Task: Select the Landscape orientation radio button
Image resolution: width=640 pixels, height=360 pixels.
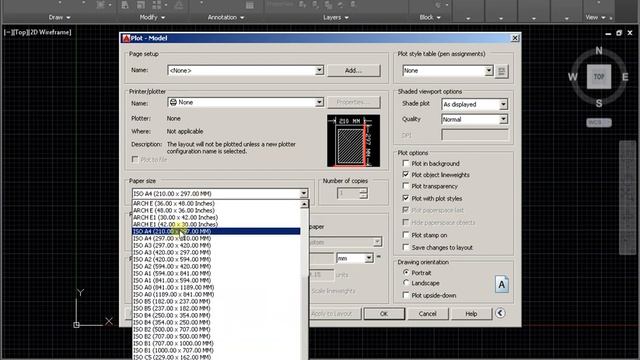Action: tap(406, 282)
